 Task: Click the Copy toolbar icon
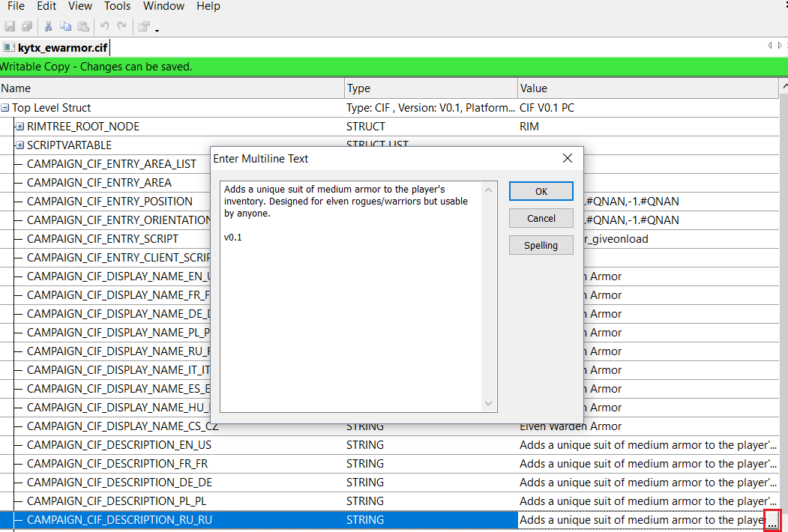coord(65,26)
